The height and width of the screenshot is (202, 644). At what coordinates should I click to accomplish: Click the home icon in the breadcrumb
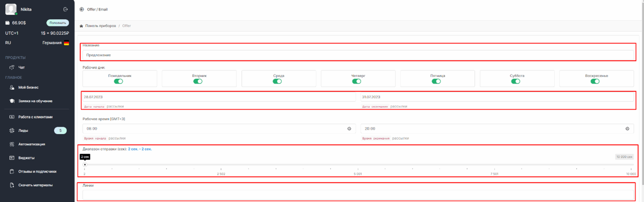(x=81, y=26)
